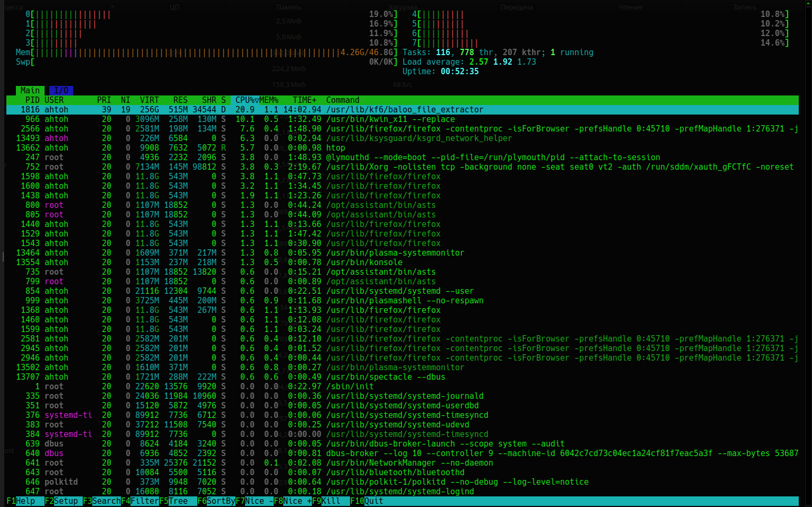Select the systemd-udevd process row

(x=403, y=425)
